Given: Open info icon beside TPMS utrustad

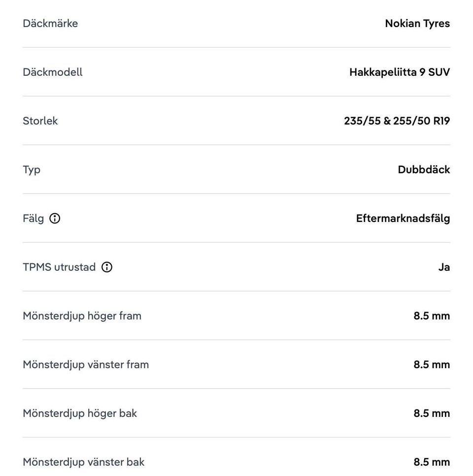Looking at the screenshot, I should 106,267.
